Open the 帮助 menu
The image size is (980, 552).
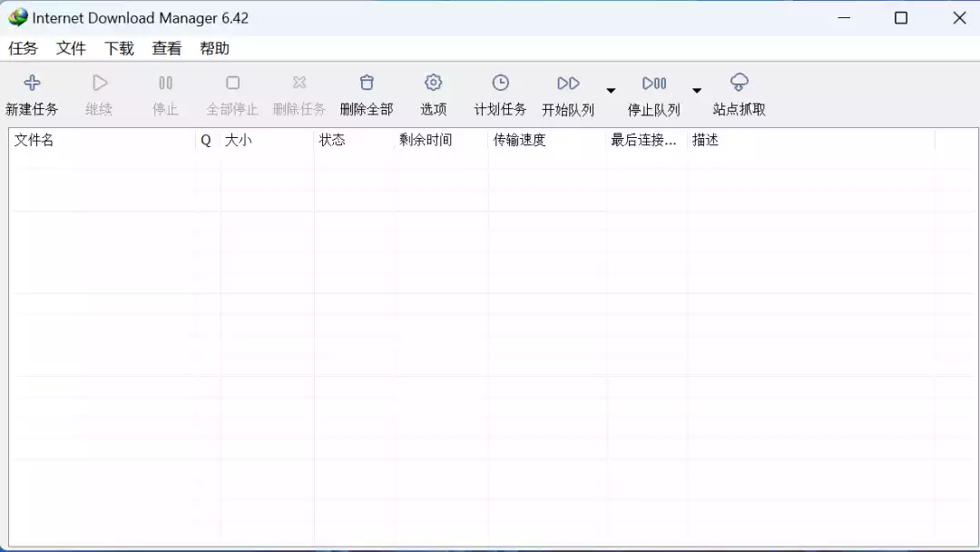(215, 49)
